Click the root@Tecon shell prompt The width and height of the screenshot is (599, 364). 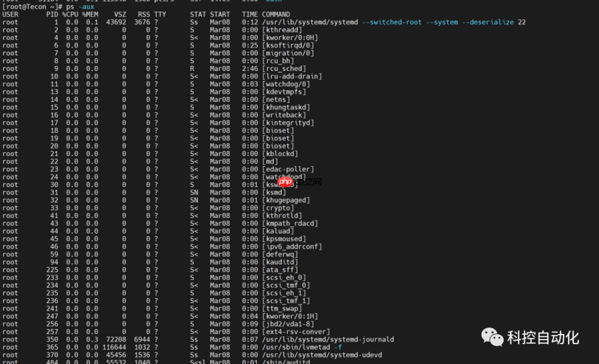pyautogui.click(x=25, y=7)
